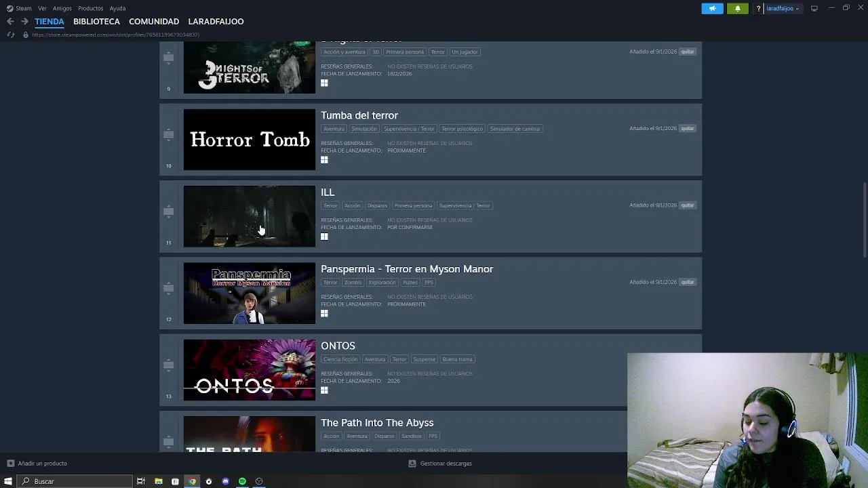Click Añadir un producto
This screenshot has height=488, width=868.
(37, 464)
